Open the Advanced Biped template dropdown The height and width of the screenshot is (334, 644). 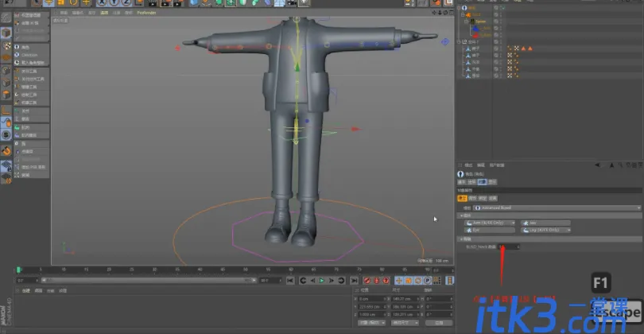pos(557,208)
